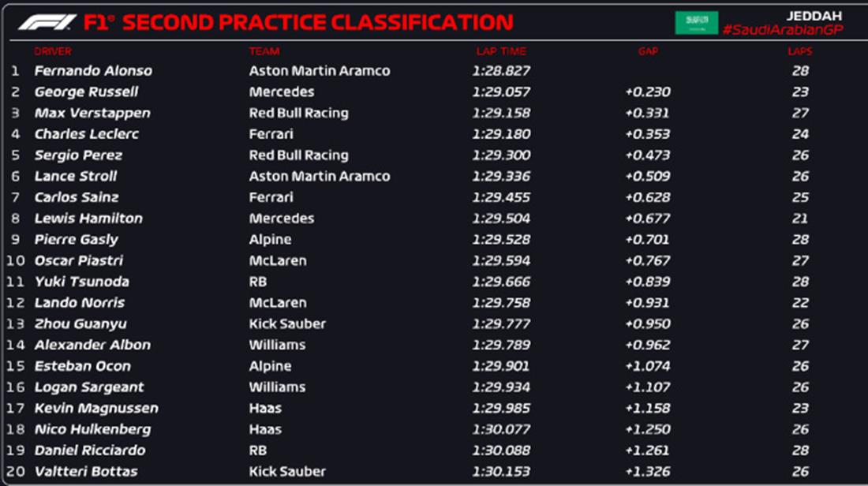The width and height of the screenshot is (868, 486).
Task: Click the JEDDAH location label
Action: [814, 15]
